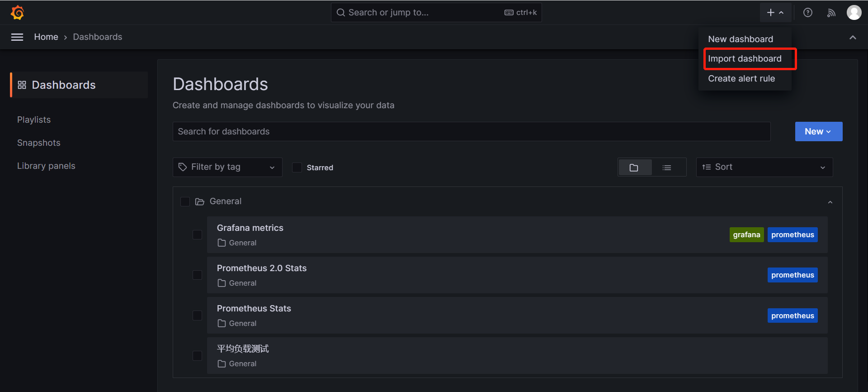
Task: Choose Import dashboard from the menu
Action: pyautogui.click(x=745, y=59)
